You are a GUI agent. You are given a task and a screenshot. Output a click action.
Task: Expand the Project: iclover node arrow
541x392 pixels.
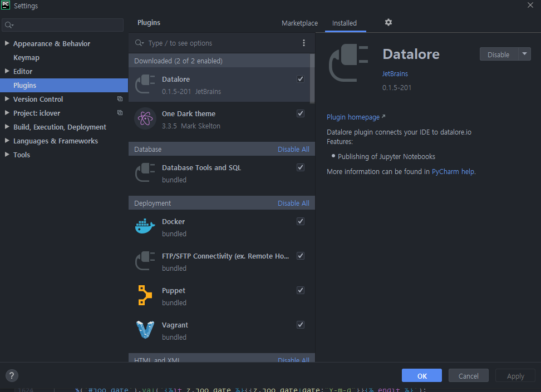[7, 113]
